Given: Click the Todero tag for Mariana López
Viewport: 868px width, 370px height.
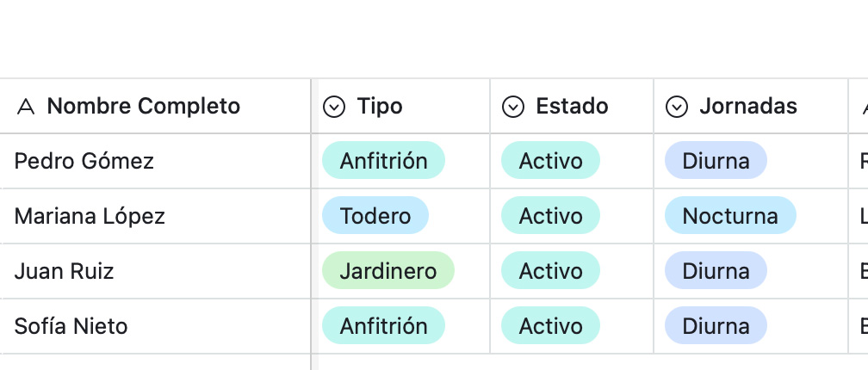Looking at the screenshot, I should [375, 215].
